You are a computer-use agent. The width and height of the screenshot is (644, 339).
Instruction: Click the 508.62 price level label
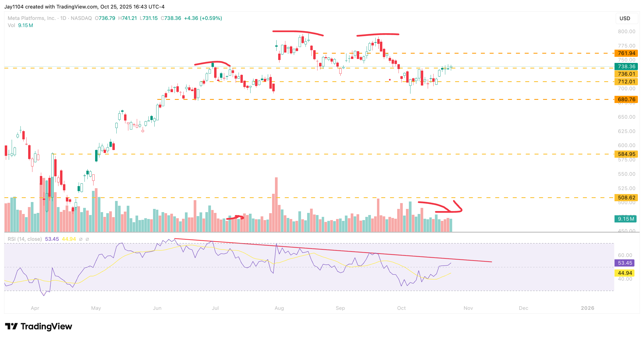(x=626, y=198)
